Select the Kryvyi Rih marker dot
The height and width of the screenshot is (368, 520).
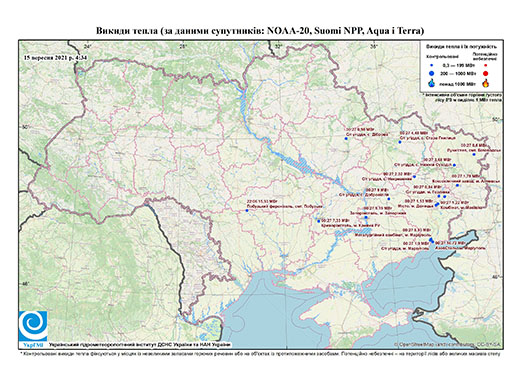tap(319, 221)
